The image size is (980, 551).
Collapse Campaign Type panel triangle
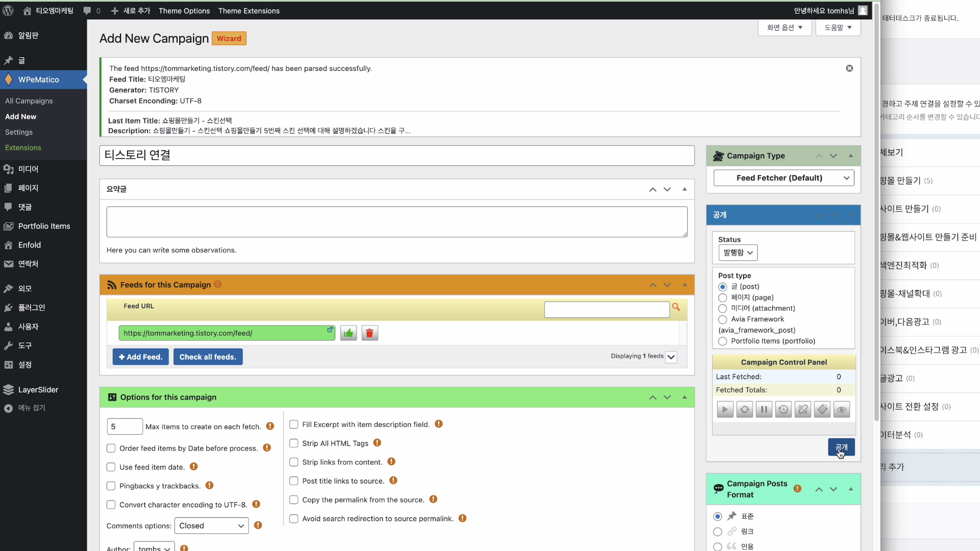coord(850,156)
